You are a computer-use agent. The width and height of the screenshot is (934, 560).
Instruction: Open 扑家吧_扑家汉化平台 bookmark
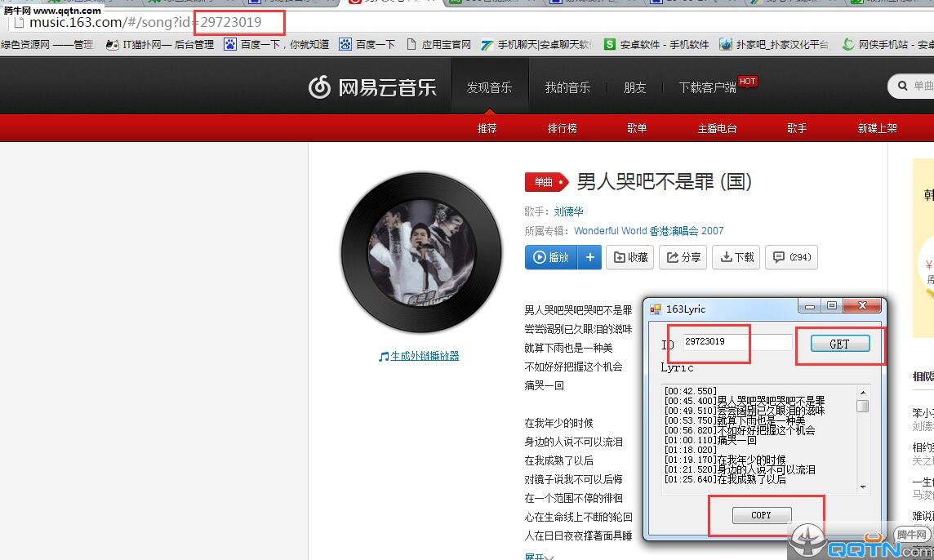(x=774, y=45)
